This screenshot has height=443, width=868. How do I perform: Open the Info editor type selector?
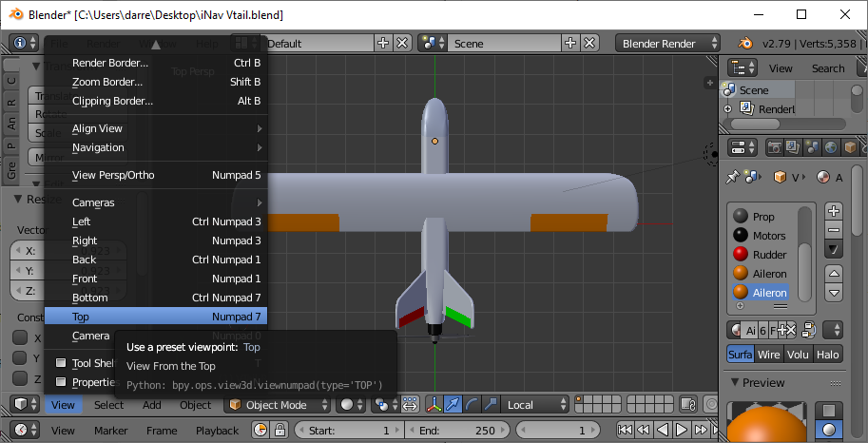coord(25,43)
